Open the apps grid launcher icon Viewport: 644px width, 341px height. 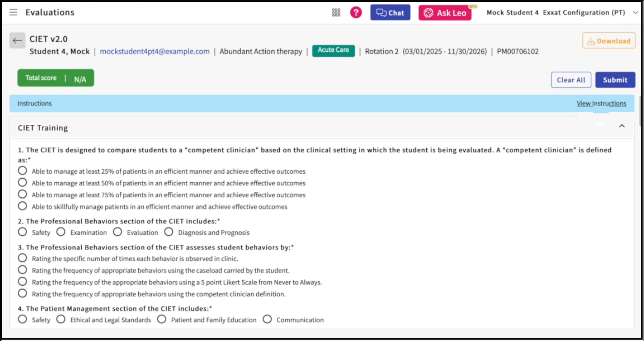pyautogui.click(x=336, y=13)
